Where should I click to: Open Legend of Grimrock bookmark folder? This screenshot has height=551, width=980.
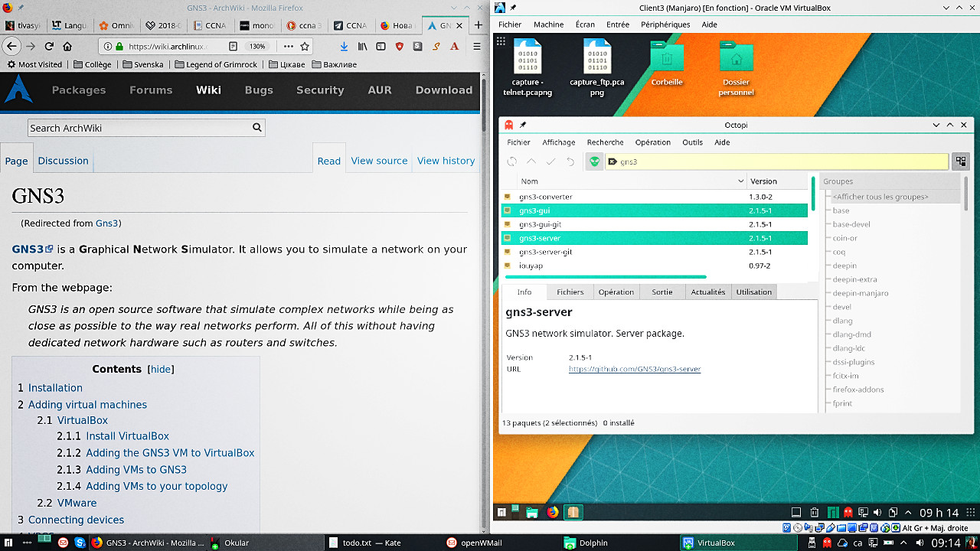(x=215, y=64)
